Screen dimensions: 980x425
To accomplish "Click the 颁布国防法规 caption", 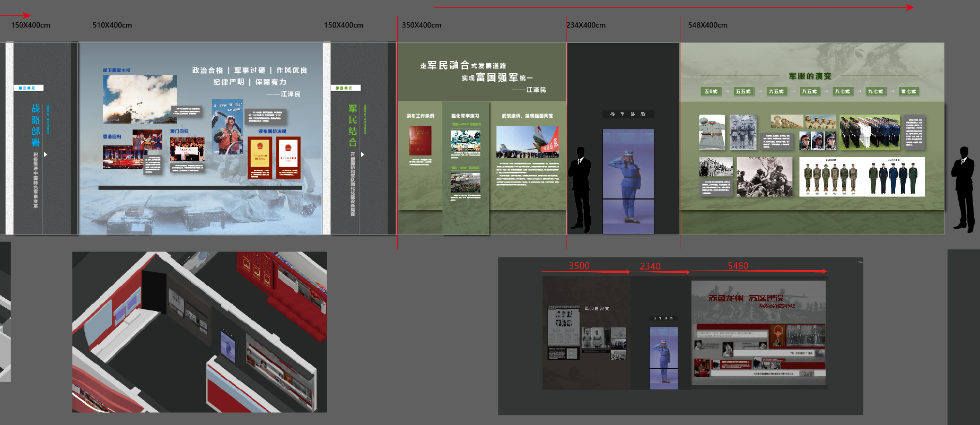I will tap(272, 131).
